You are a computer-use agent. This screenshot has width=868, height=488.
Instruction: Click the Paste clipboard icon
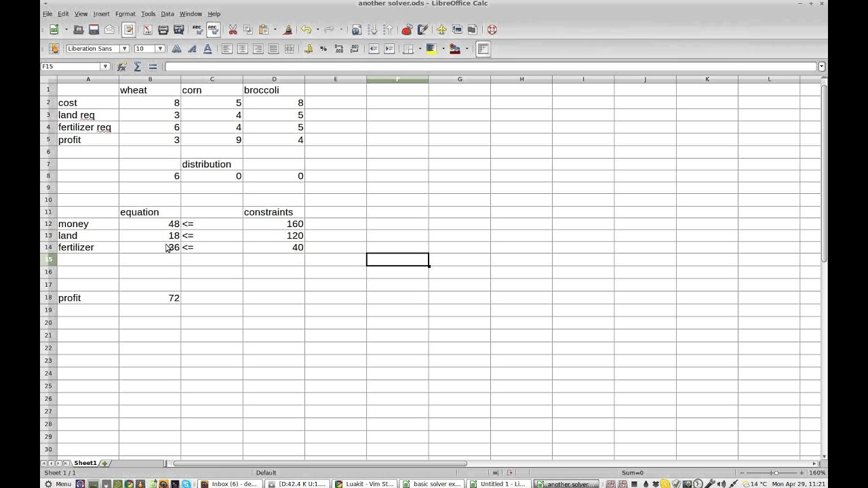pyautogui.click(x=263, y=30)
